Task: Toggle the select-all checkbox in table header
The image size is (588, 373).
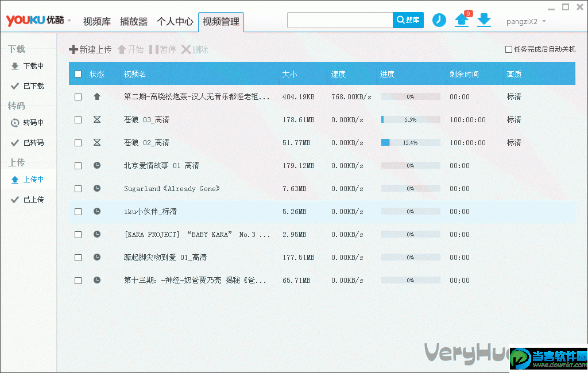Action: (78, 74)
